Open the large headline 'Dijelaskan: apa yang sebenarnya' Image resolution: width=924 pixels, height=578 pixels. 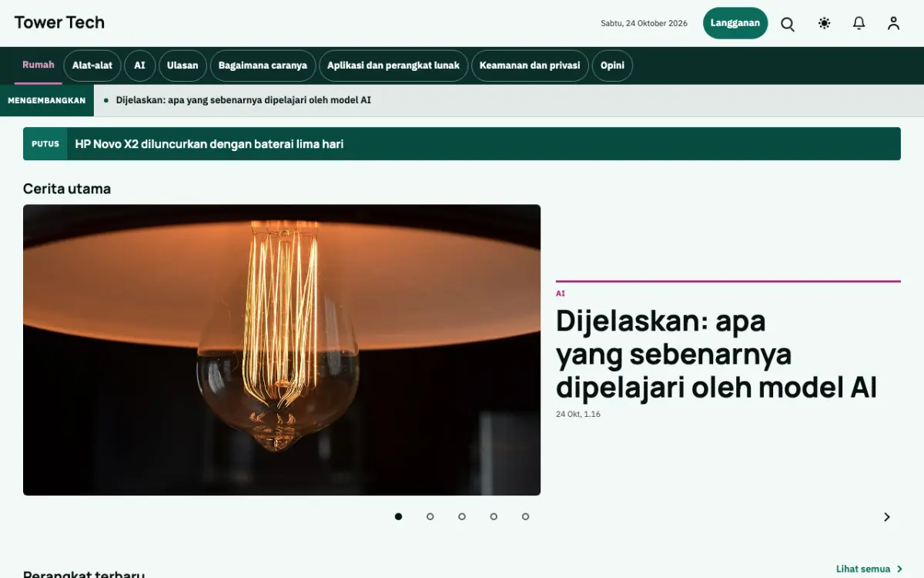tap(716, 353)
